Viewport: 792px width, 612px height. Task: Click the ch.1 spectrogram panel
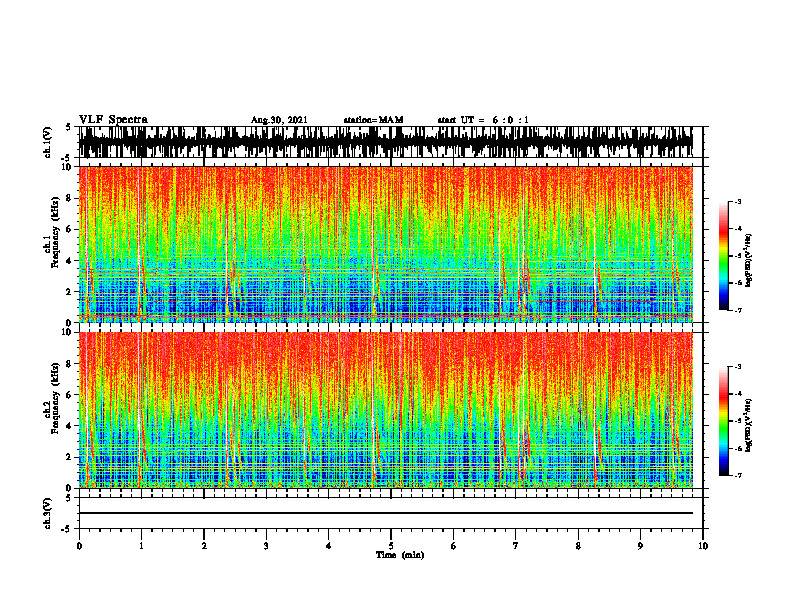point(386,244)
